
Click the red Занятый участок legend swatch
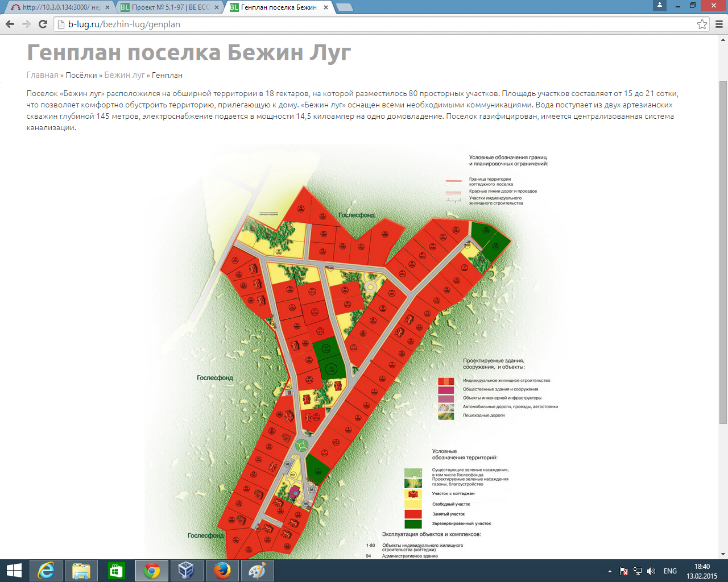click(x=413, y=514)
